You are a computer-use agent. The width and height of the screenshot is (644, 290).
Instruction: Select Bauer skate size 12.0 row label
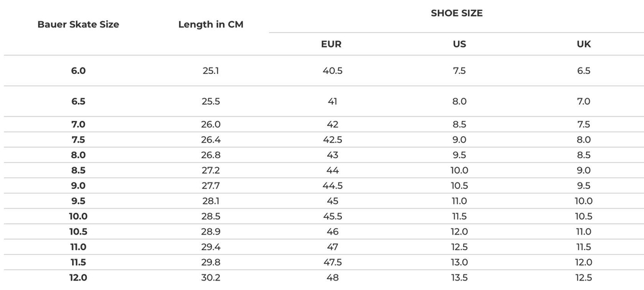(x=78, y=278)
